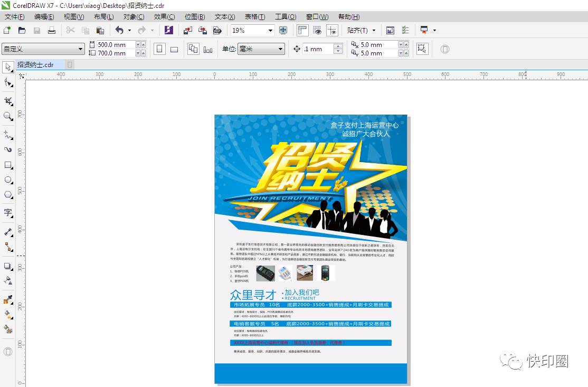Expand application launcher dropdown arrow
Viewport: 588px width, 387px height.
tap(434, 31)
